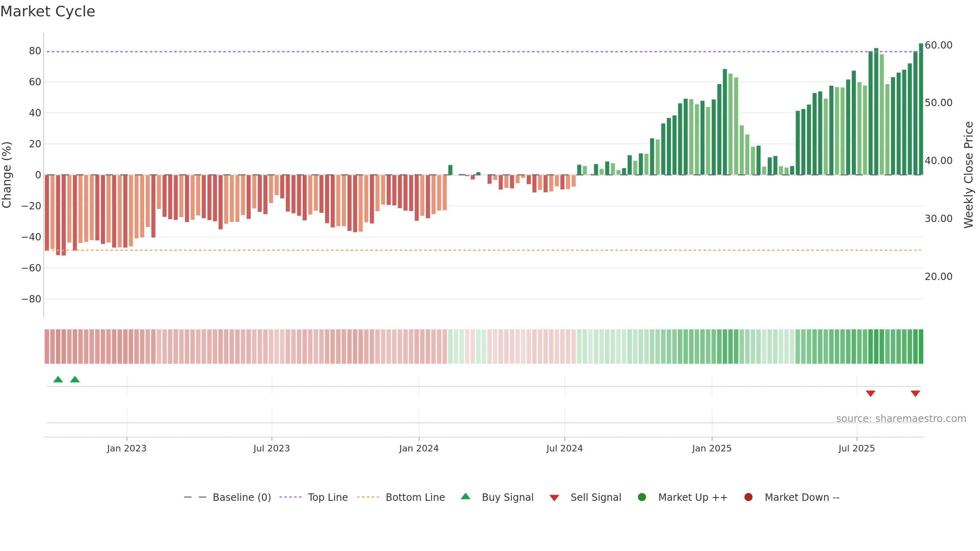
Task: Click the red Market Down legend circle
Action: [x=748, y=497]
